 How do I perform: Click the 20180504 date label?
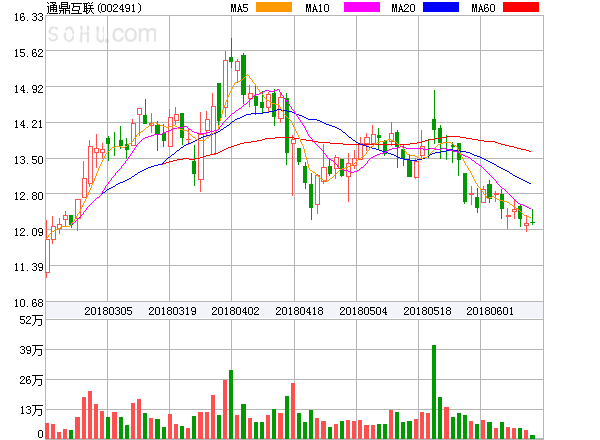363,311
